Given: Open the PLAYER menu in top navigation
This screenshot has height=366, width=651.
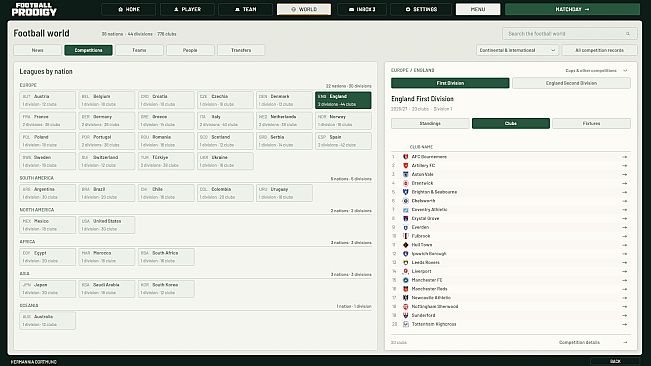Looking at the screenshot, I should pyautogui.click(x=187, y=9).
